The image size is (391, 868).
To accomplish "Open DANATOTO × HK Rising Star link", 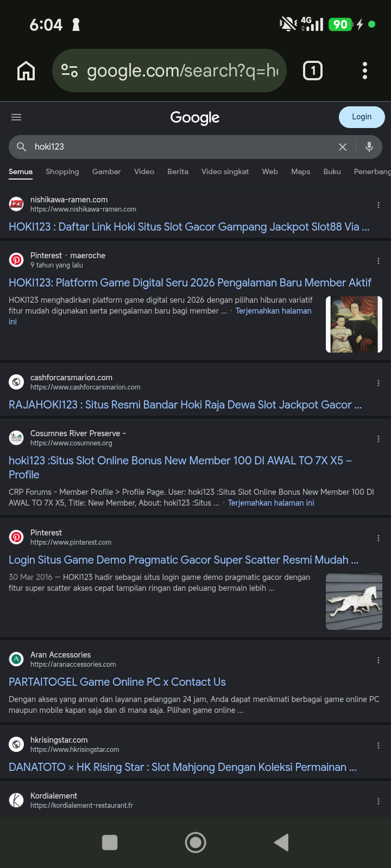I will pyautogui.click(x=182, y=767).
